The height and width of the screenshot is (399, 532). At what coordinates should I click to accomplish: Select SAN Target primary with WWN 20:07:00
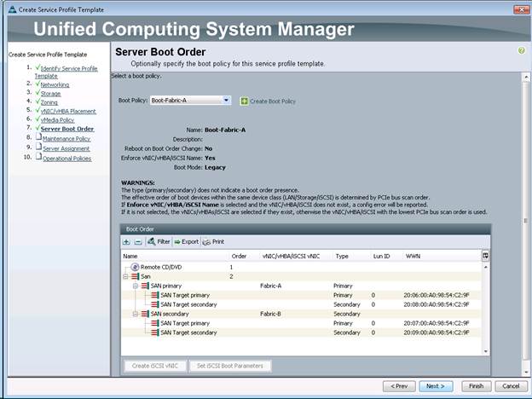301,323
